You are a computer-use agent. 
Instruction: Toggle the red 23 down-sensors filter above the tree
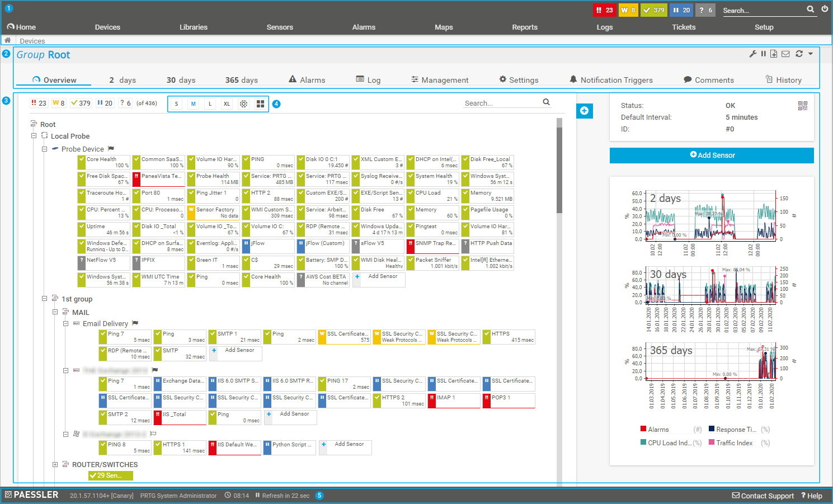pyautogui.click(x=39, y=103)
